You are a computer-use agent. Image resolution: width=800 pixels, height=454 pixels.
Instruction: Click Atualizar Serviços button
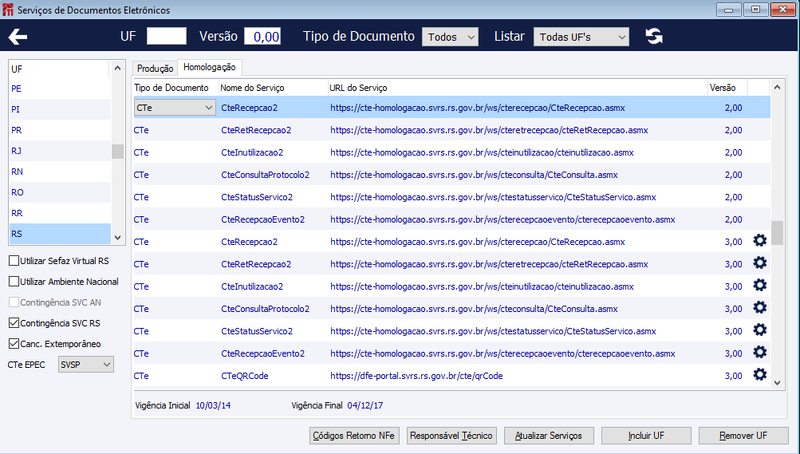(549, 436)
